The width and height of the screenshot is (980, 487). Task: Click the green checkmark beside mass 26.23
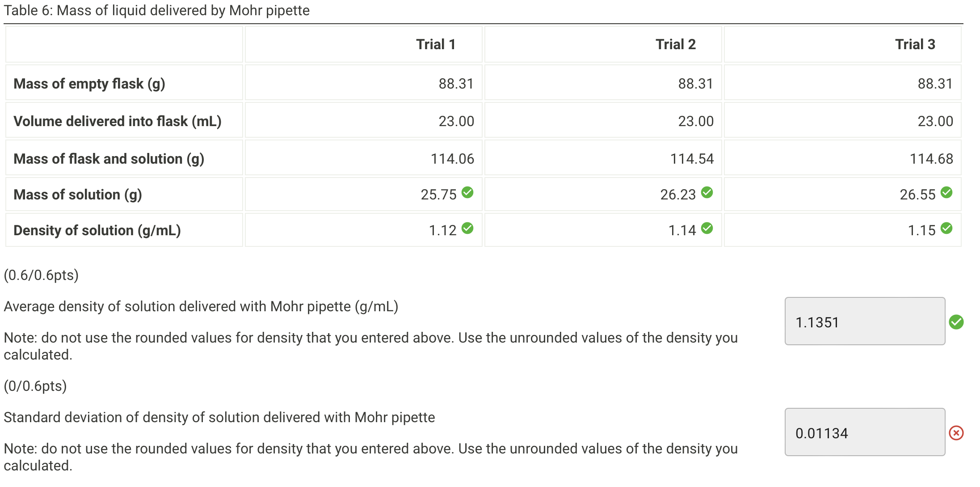[x=707, y=192]
